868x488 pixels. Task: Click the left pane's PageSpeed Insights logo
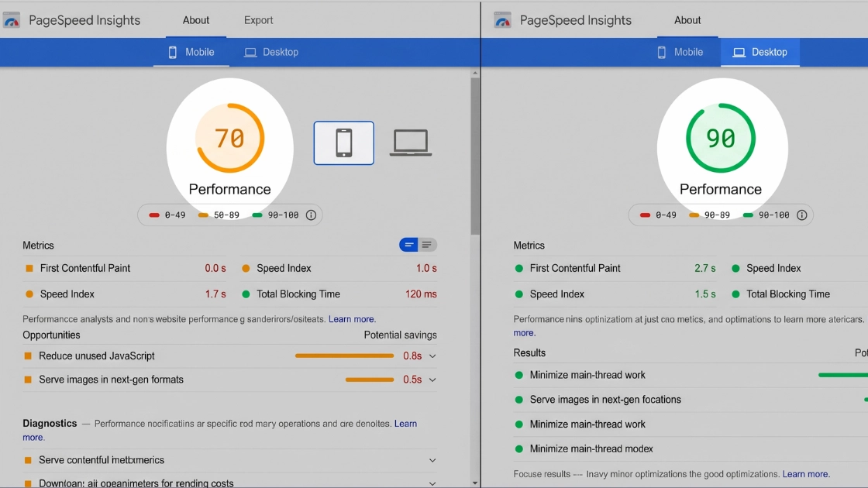12,20
